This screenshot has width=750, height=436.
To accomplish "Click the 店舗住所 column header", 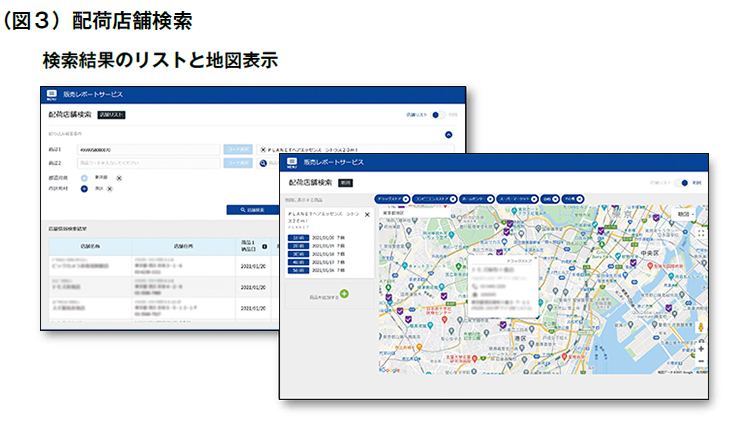I will pos(183,246).
